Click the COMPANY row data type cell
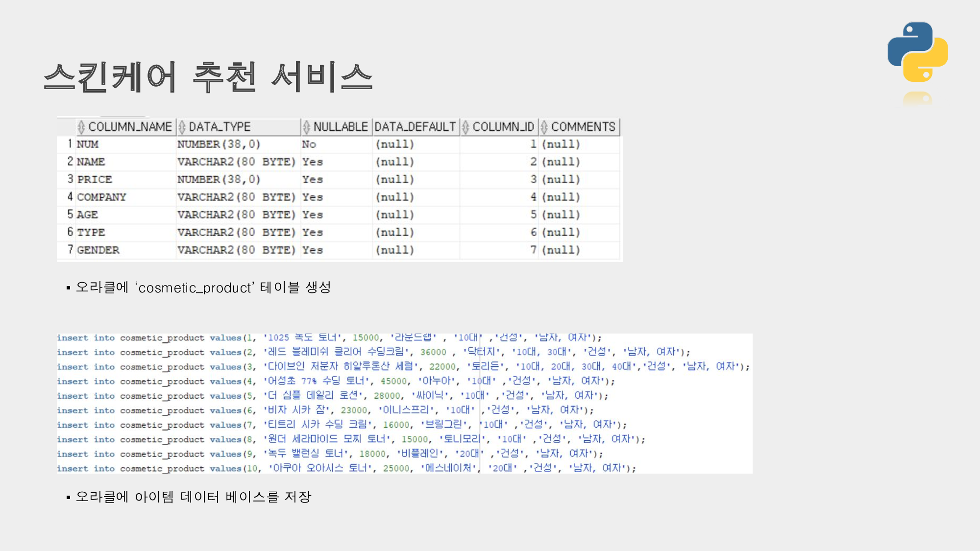The height and width of the screenshot is (551, 980). coord(236,197)
